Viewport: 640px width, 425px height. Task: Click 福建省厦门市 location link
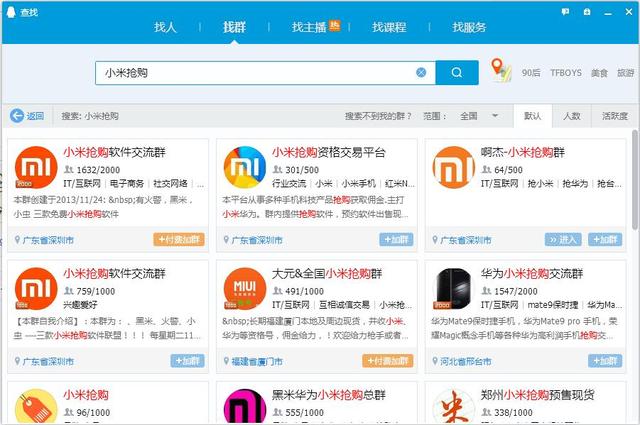pyautogui.click(x=257, y=361)
